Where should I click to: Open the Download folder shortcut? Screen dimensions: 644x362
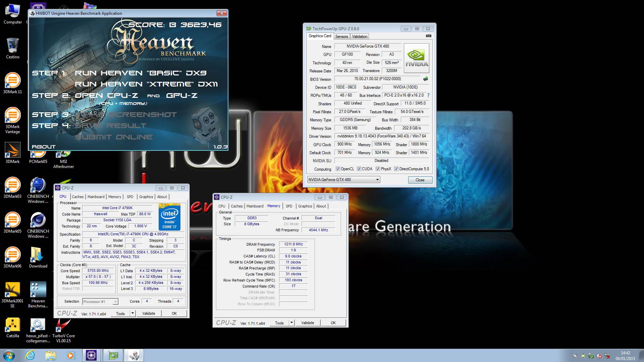point(38,257)
